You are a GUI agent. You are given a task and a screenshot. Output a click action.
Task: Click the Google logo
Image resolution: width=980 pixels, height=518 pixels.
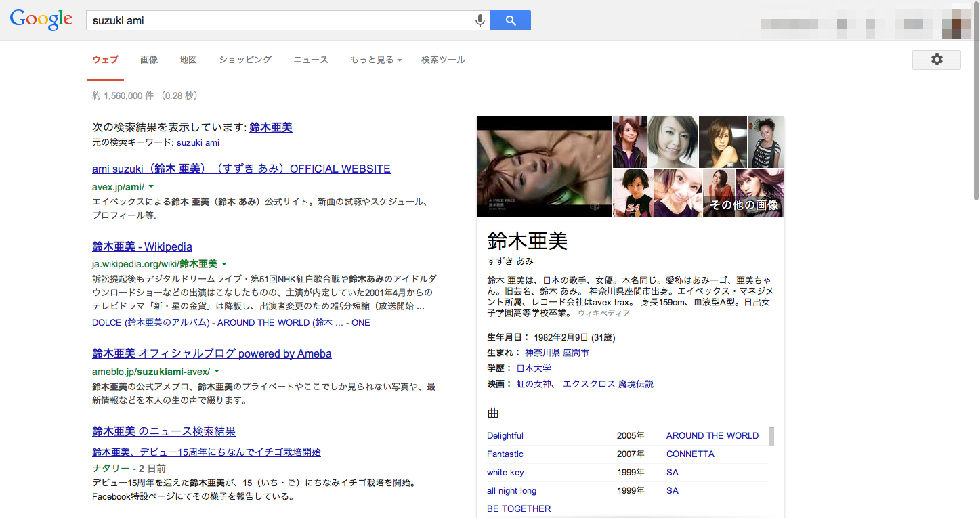click(41, 20)
